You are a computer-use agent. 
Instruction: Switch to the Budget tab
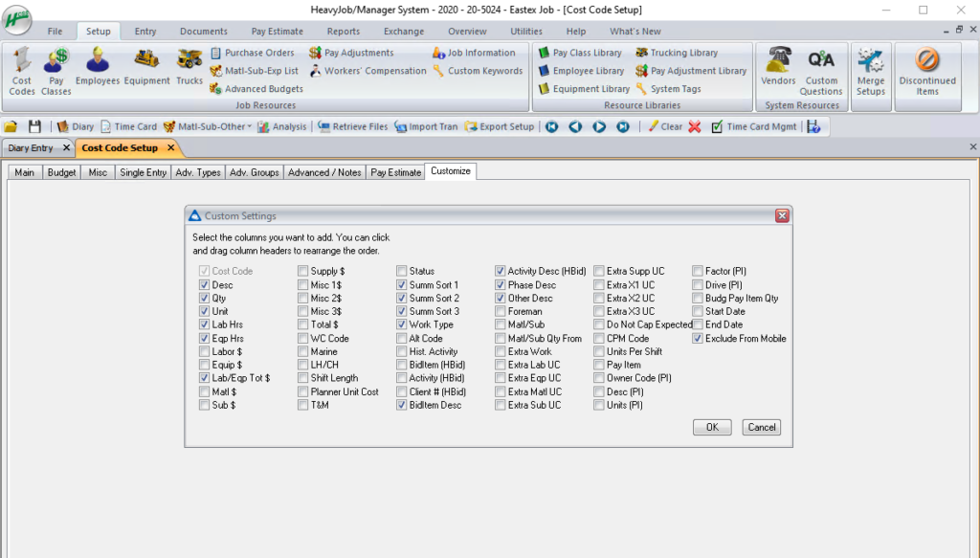61,172
